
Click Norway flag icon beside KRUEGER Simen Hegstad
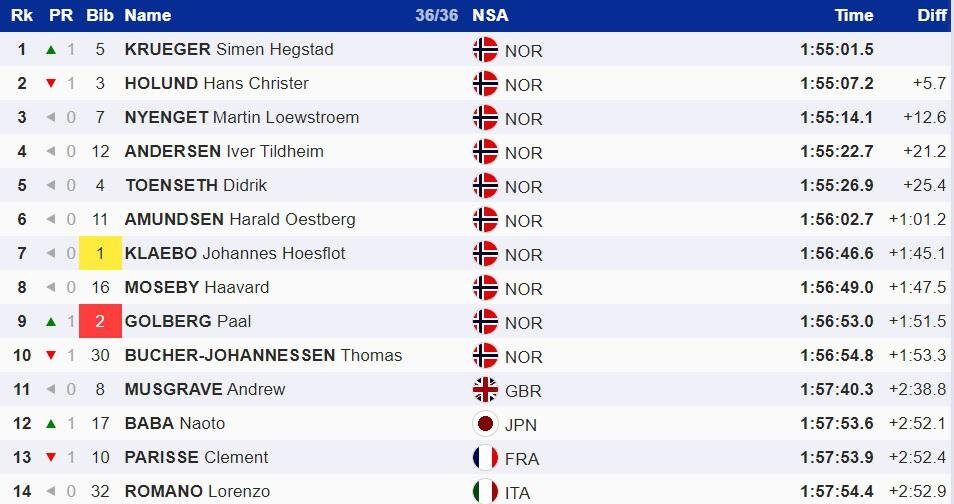[485, 50]
